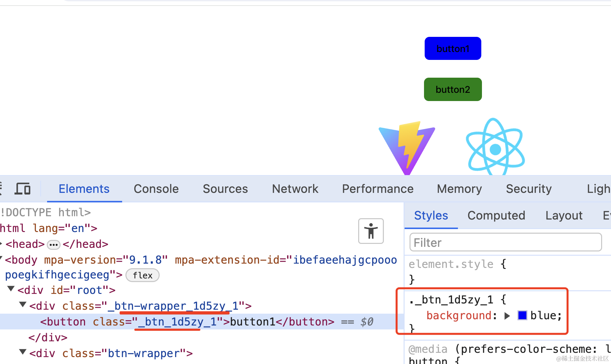Click the closing </div> line
The image size is (611, 364).
pyautogui.click(x=48, y=338)
